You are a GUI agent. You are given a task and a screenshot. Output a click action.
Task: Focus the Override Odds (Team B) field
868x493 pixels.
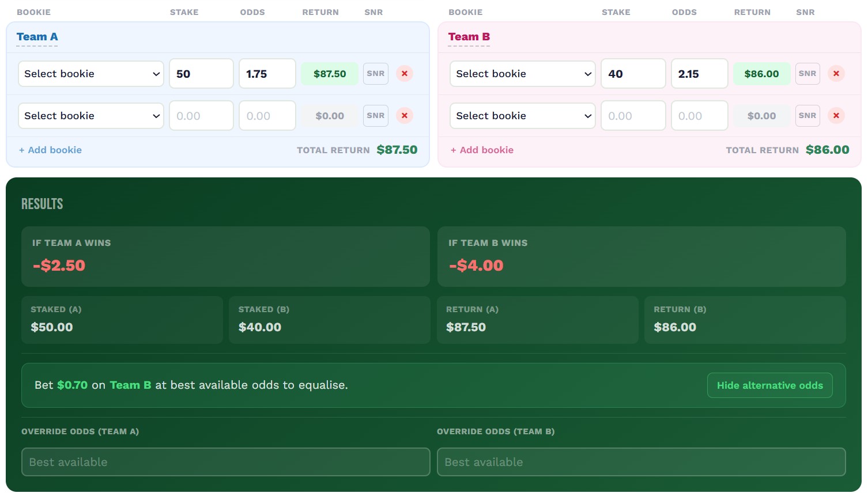pyautogui.click(x=641, y=462)
